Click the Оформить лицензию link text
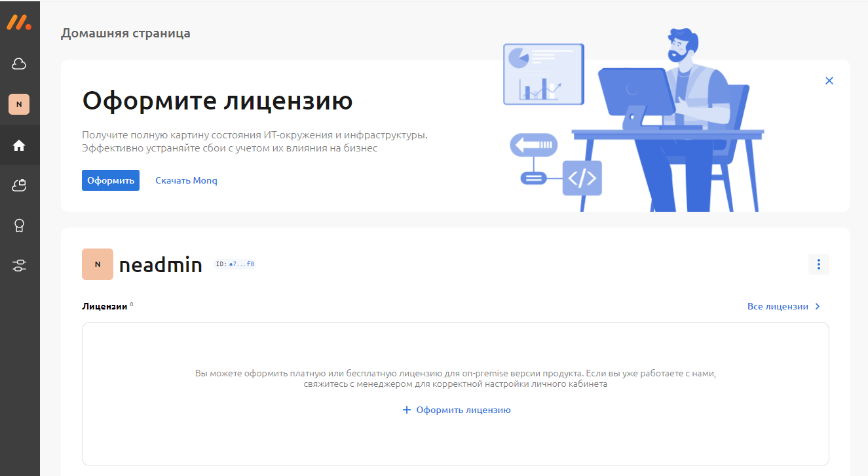The image size is (868, 476). pyautogui.click(x=463, y=410)
